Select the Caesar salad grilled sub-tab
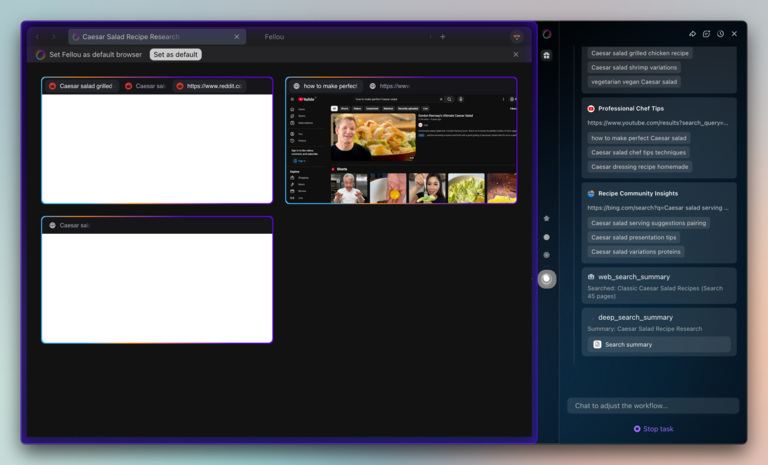The height and width of the screenshot is (465, 768). 82,86
